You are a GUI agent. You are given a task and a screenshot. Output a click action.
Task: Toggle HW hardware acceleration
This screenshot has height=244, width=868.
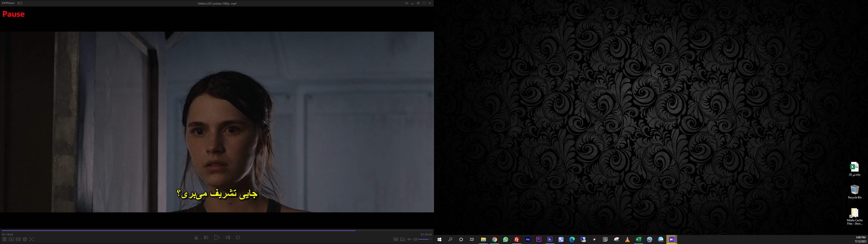click(x=396, y=239)
